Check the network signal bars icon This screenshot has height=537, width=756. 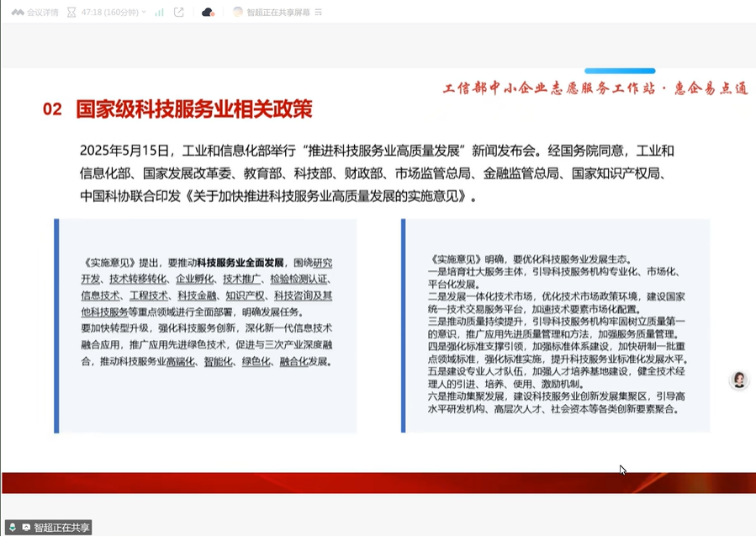160,12
